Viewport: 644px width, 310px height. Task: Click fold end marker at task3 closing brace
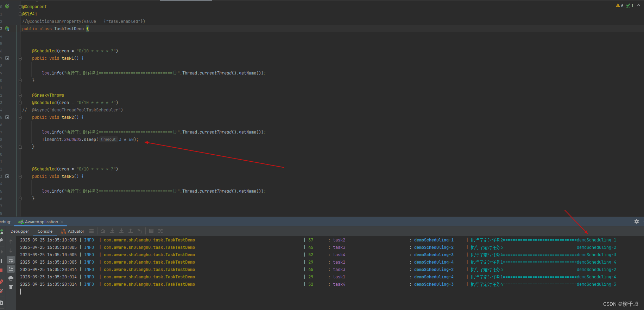20,198
